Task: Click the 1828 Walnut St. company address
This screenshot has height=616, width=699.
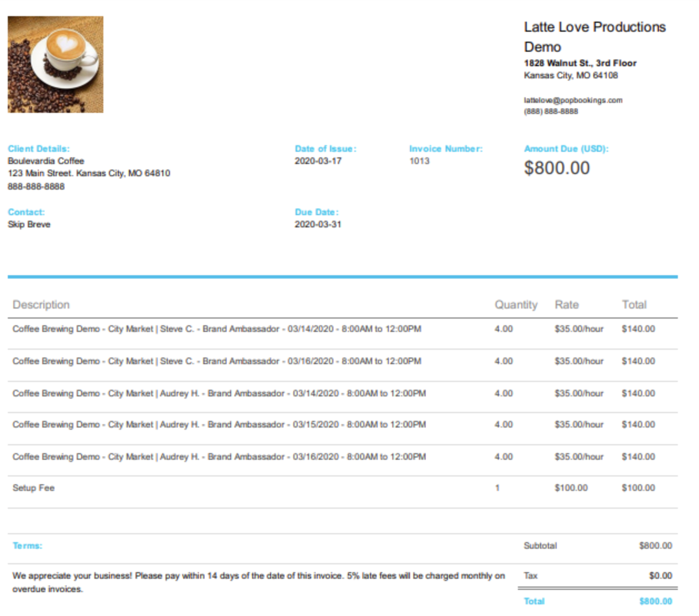Action: [x=580, y=63]
